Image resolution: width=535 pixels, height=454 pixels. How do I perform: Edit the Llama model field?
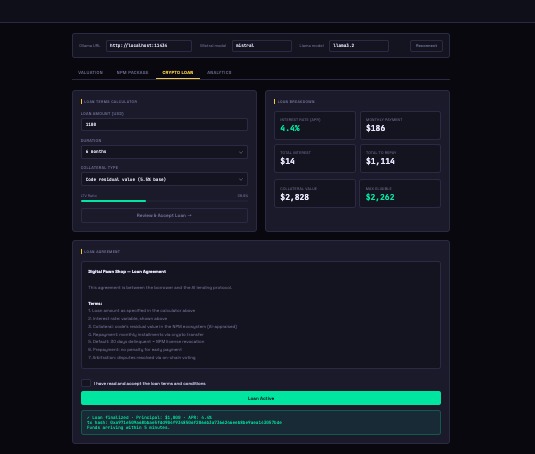359,46
